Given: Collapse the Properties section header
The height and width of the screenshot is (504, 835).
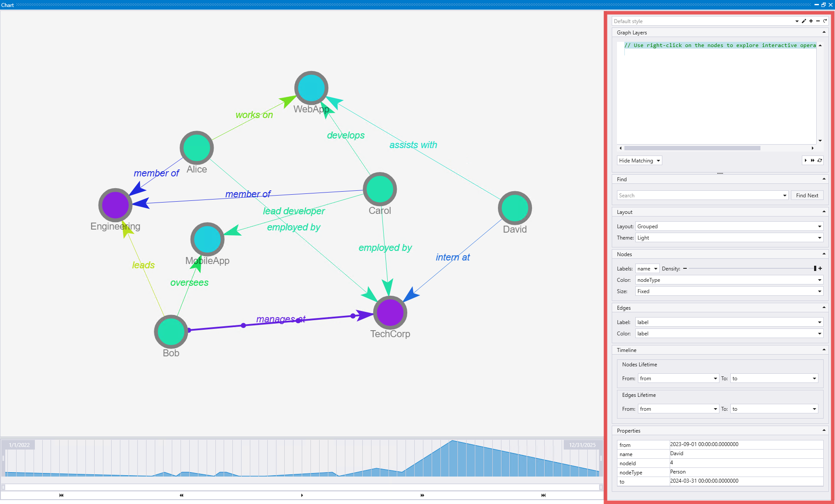Looking at the screenshot, I should pos(824,430).
